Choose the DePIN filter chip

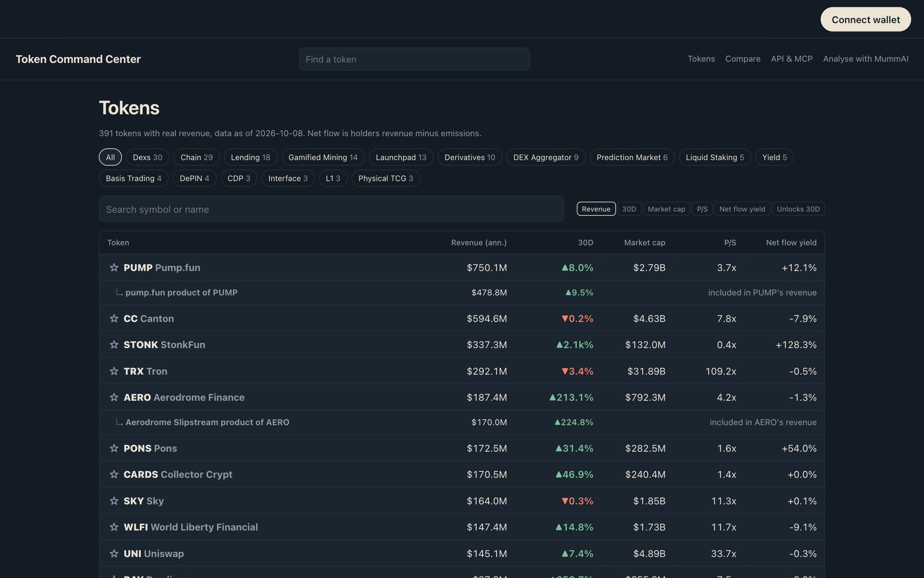pos(195,178)
